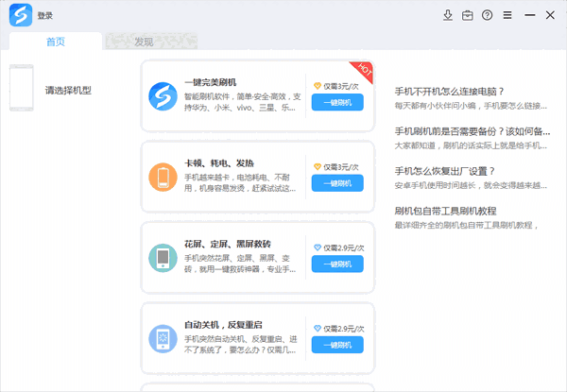Screen dimensions: 567x392
Task: Open the hamburger main menu
Action: 507,15
